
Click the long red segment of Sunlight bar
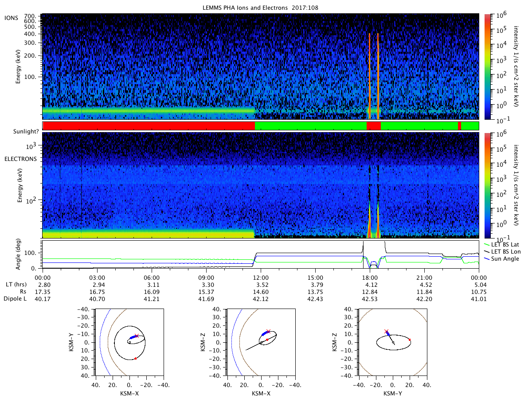pyautogui.click(x=149, y=126)
